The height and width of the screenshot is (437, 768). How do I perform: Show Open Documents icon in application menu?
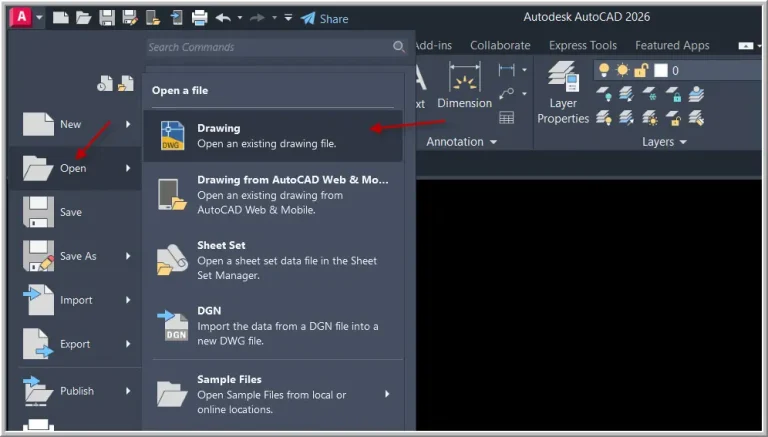(126, 83)
